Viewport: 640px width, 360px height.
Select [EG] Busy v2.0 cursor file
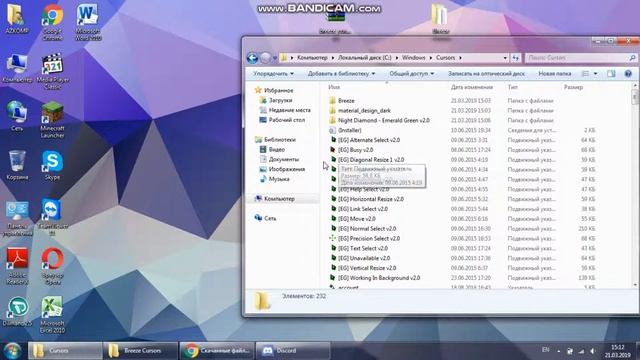tap(356, 150)
